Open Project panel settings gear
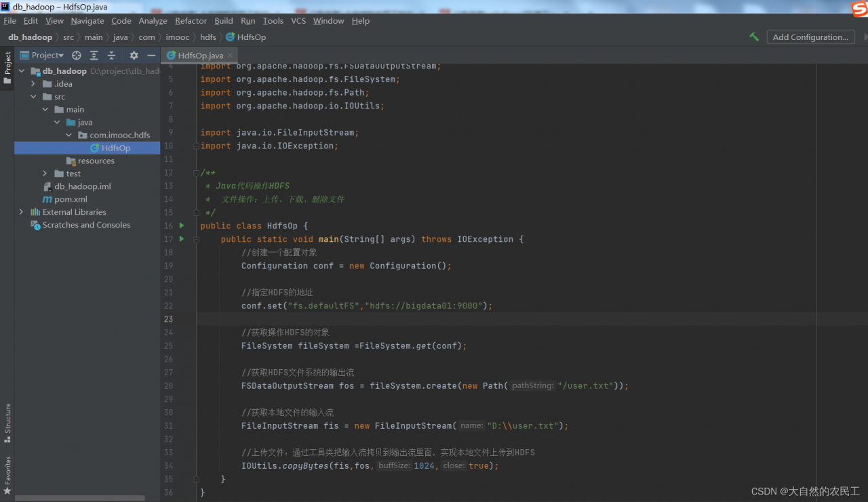 [x=134, y=56]
